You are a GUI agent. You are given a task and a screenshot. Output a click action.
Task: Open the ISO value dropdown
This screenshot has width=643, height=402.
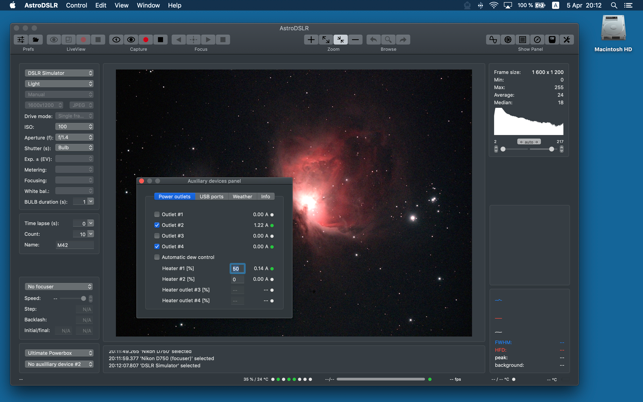point(74,127)
